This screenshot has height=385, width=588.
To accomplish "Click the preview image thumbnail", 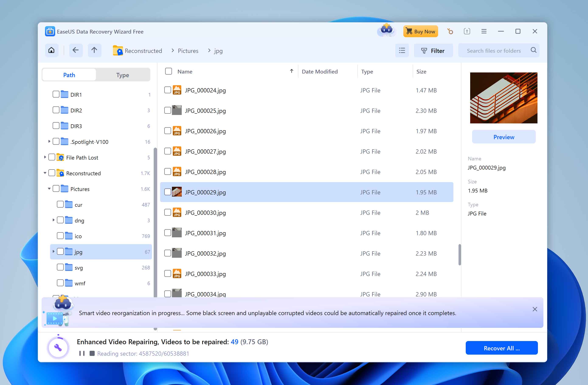I will (x=504, y=98).
